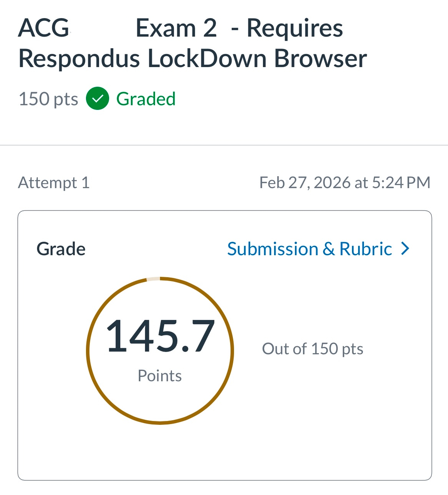Select the Grade heading in the card
This screenshot has height=495, width=448.
(61, 249)
